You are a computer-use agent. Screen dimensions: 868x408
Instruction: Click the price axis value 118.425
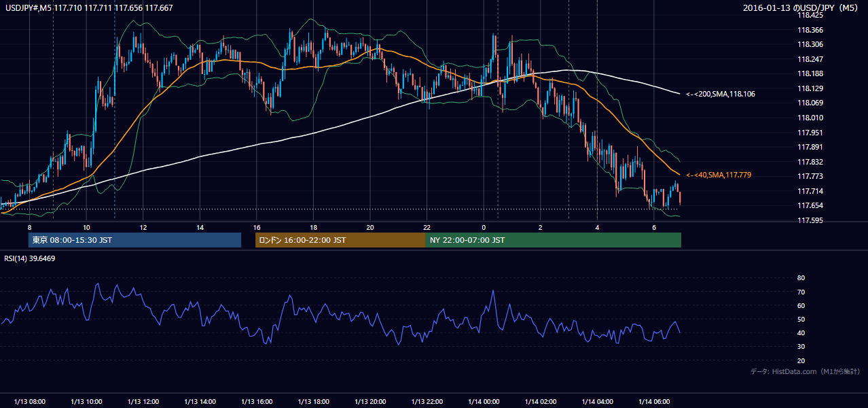coord(810,15)
